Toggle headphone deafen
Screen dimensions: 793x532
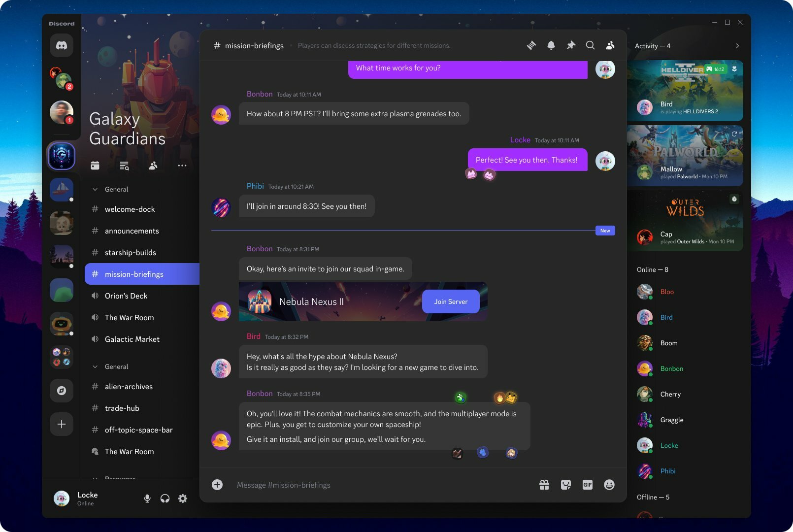tap(165, 499)
